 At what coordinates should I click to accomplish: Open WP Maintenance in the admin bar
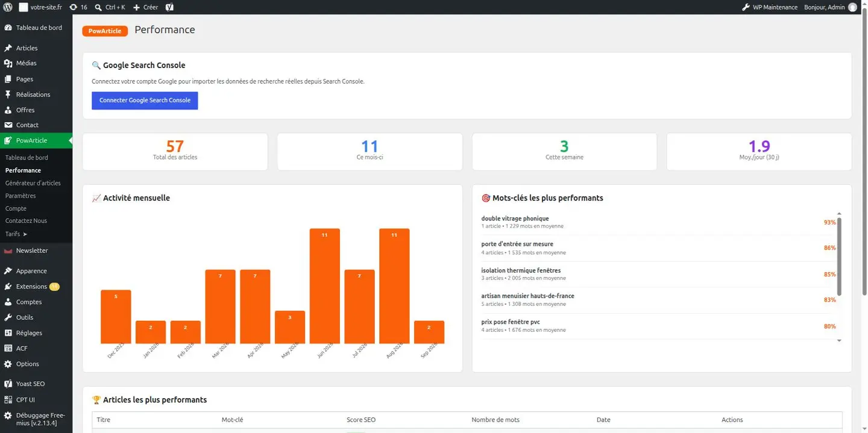[x=770, y=7]
